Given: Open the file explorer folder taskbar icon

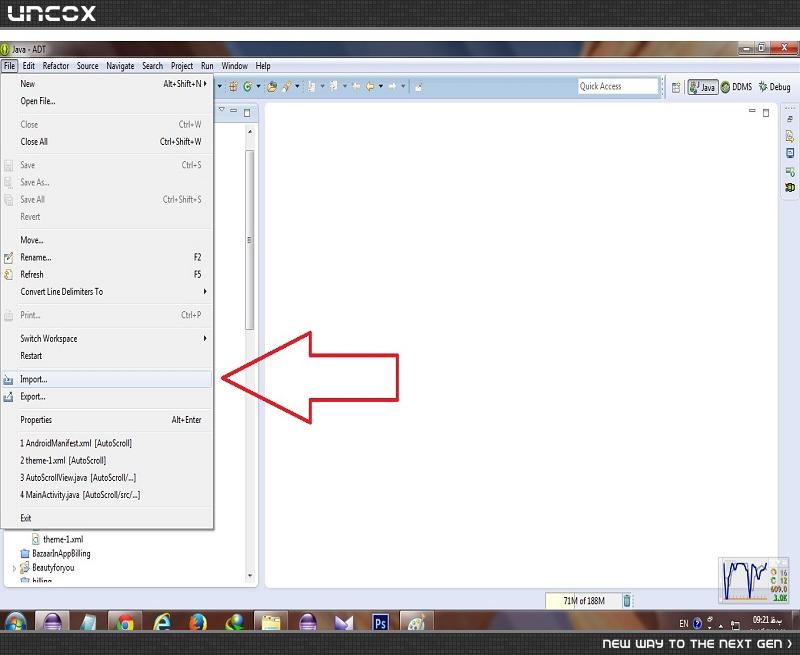Looking at the screenshot, I should pyautogui.click(x=271, y=622).
